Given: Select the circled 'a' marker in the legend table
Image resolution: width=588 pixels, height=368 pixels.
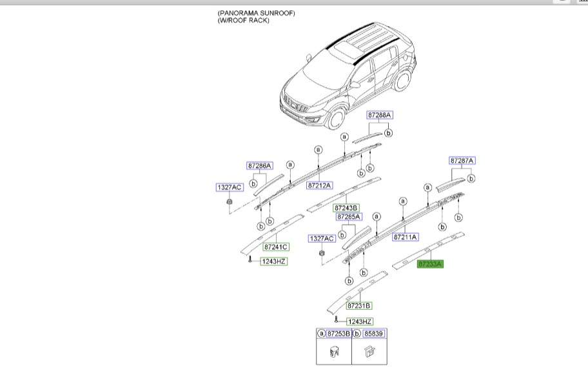Looking at the screenshot, I should 321,334.
